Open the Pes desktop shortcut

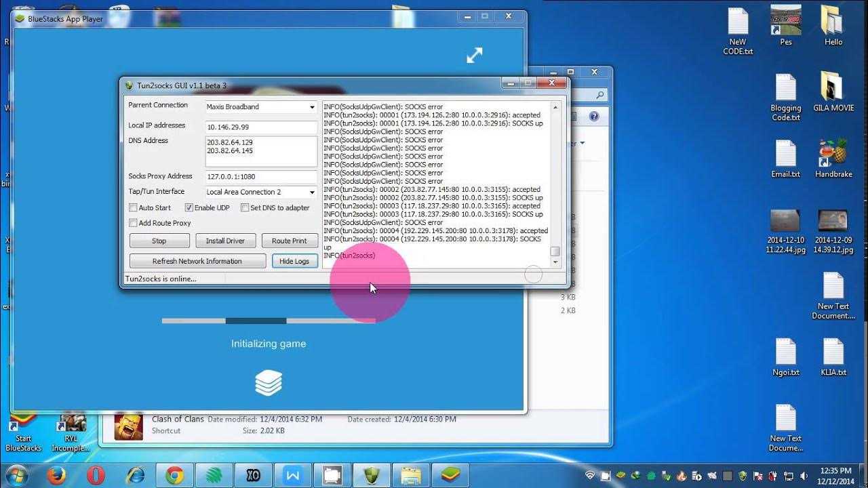tap(785, 26)
